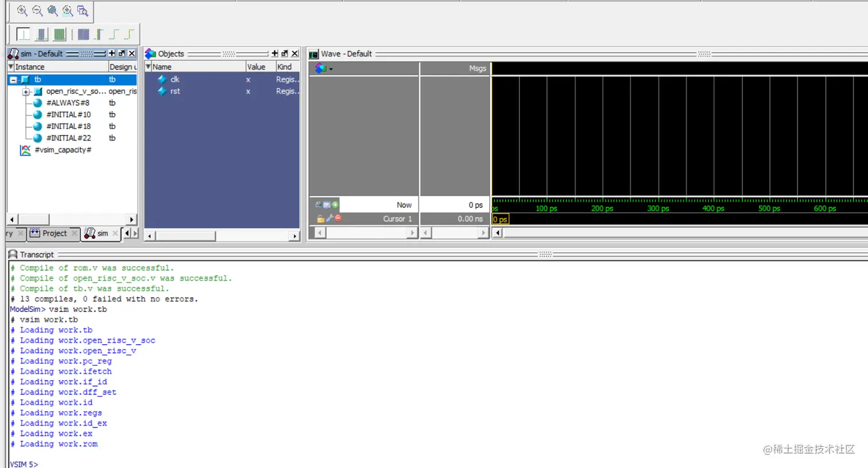Switch to the Project tab
The width and height of the screenshot is (868, 468).
55,233
